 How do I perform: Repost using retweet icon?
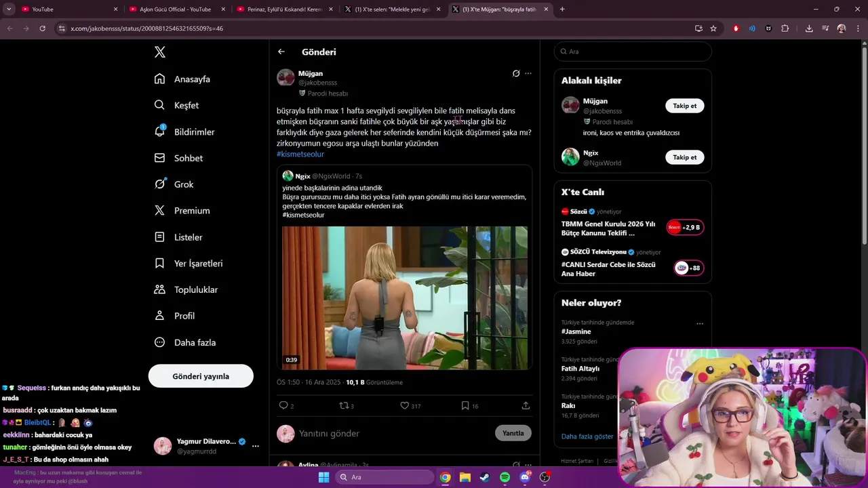[x=344, y=405]
